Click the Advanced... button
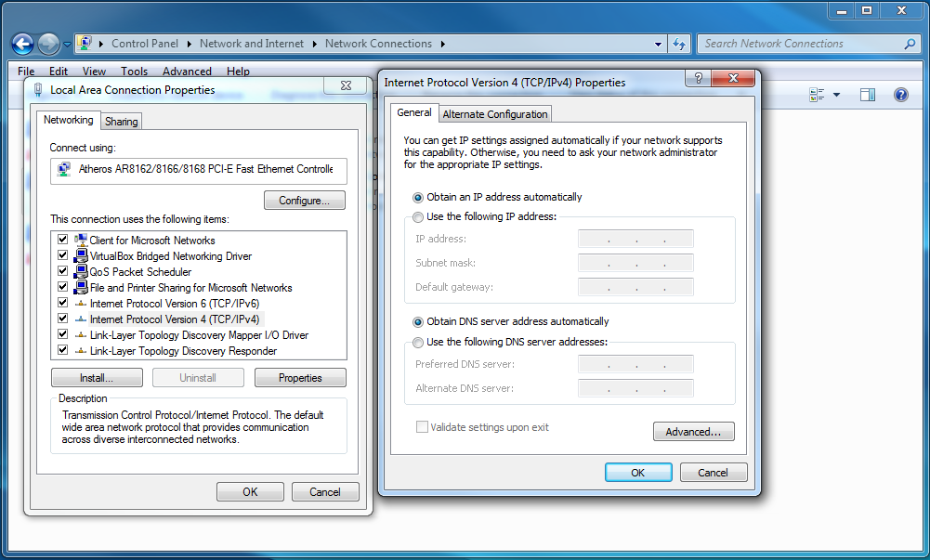930x560 pixels. [693, 432]
